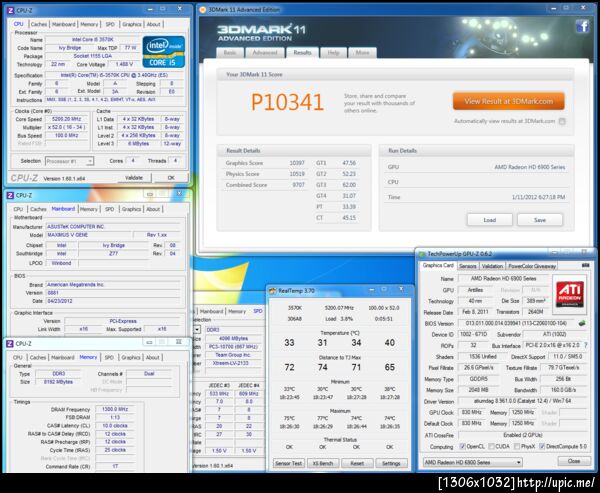This screenshot has height=493, width=600.
Task: Click the MAXIMUS V GENE model field
Action: pyautogui.click(x=88, y=235)
